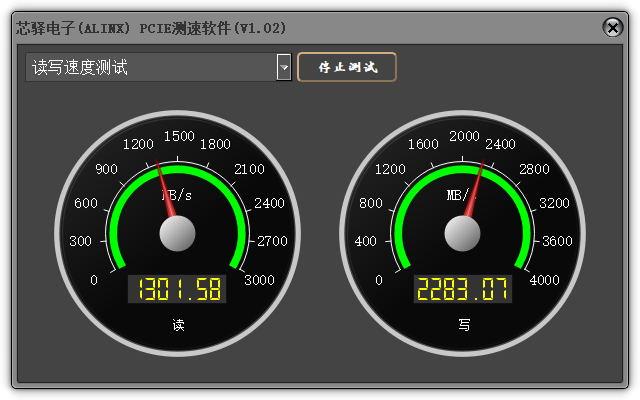Click the 400 label on the write gauge
This screenshot has height=400, width=640.
click(x=366, y=241)
